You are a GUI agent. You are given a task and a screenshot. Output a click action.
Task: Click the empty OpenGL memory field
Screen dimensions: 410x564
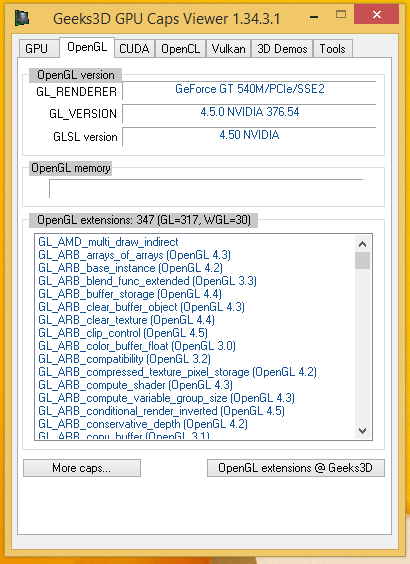206,188
